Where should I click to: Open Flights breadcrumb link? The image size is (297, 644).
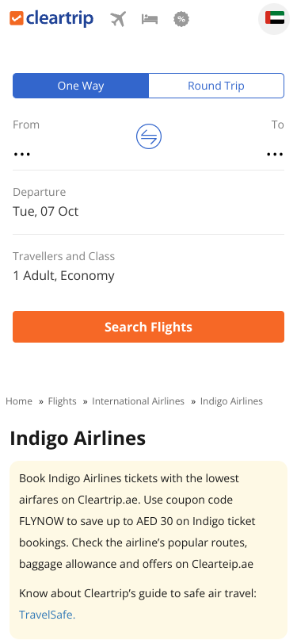tap(63, 401)
